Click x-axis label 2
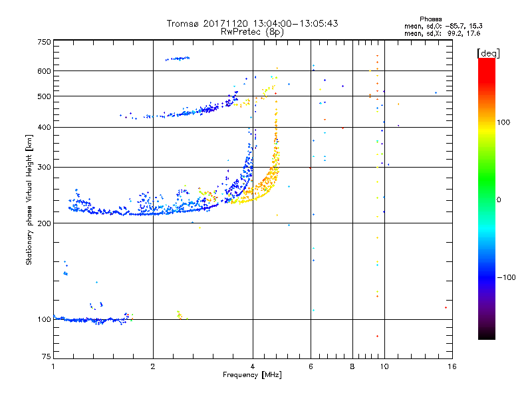 click(x=153, y=366)
